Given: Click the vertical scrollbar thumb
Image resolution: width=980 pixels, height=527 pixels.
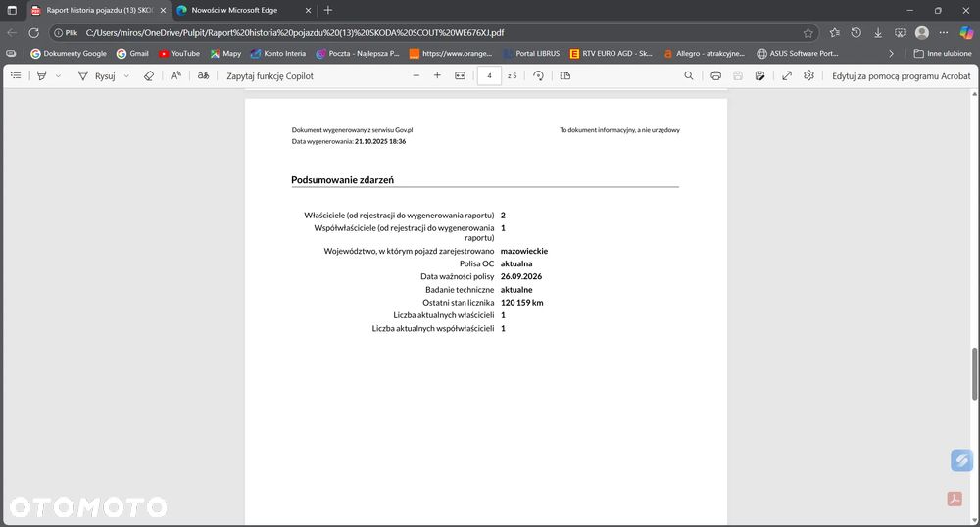Looking at the screenshot, I should tap(974, 373).
